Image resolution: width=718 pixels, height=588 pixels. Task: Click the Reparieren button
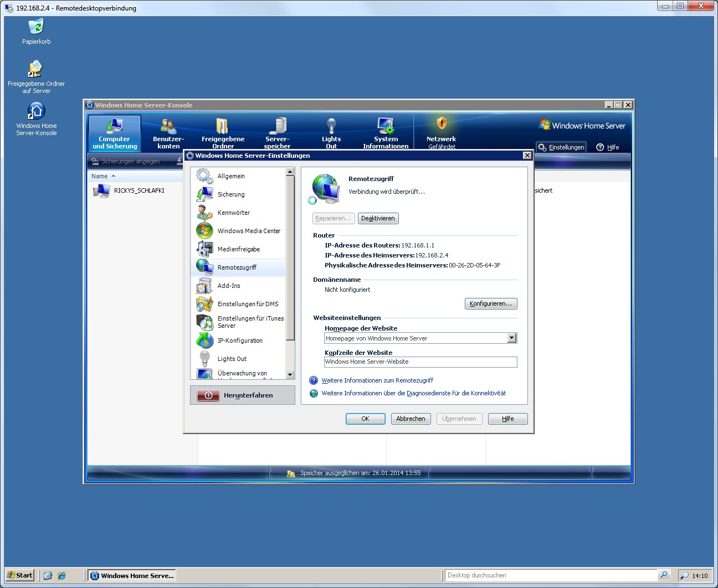[x=334, y=218]
